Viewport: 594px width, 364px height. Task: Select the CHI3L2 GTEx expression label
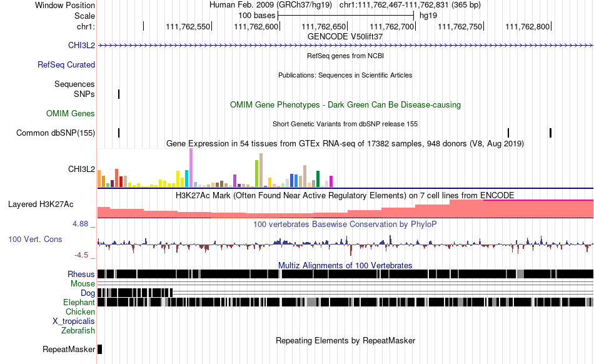pyautogui.click(x=81, y=169)
